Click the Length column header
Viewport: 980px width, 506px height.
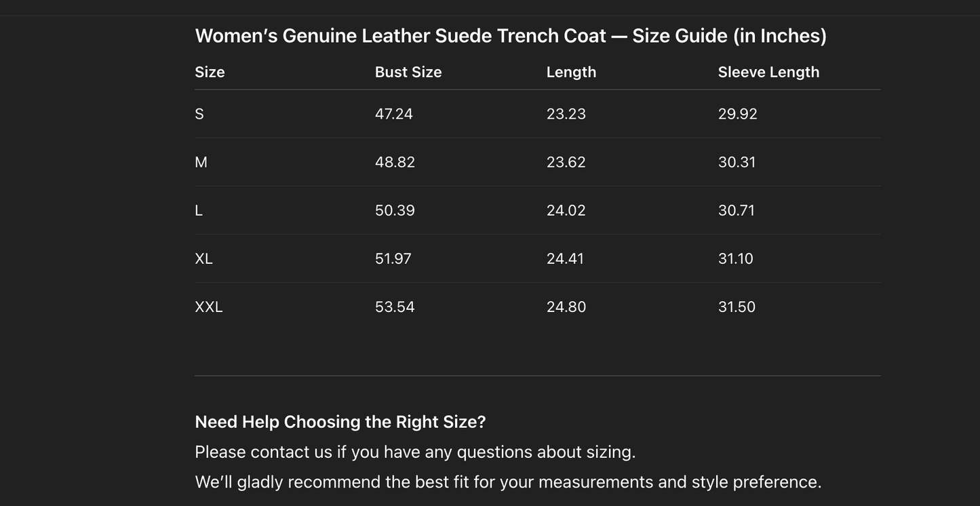point(571,72)
